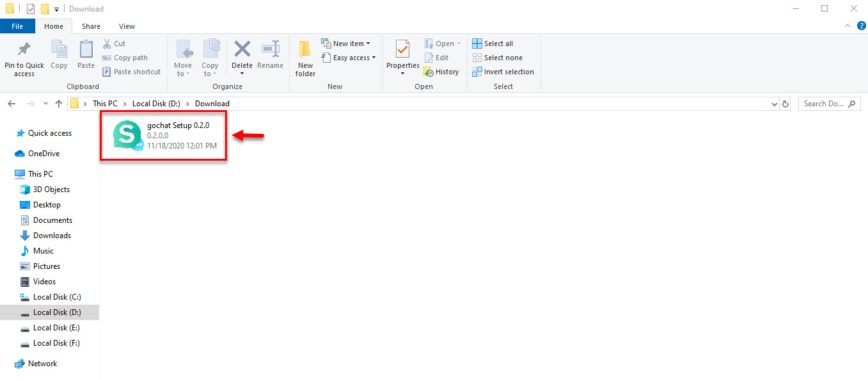The image size is (868, 379).
Task: Open recent locations dropdown arrow
Action: (45, 104)
